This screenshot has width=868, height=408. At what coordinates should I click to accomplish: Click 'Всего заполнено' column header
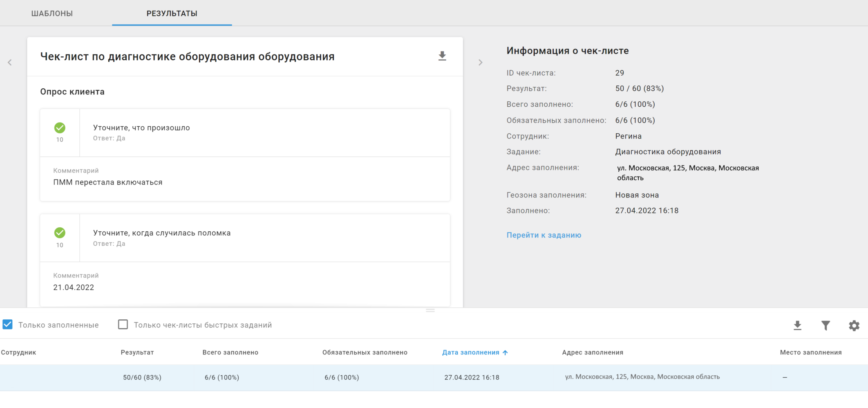point(230,352)
